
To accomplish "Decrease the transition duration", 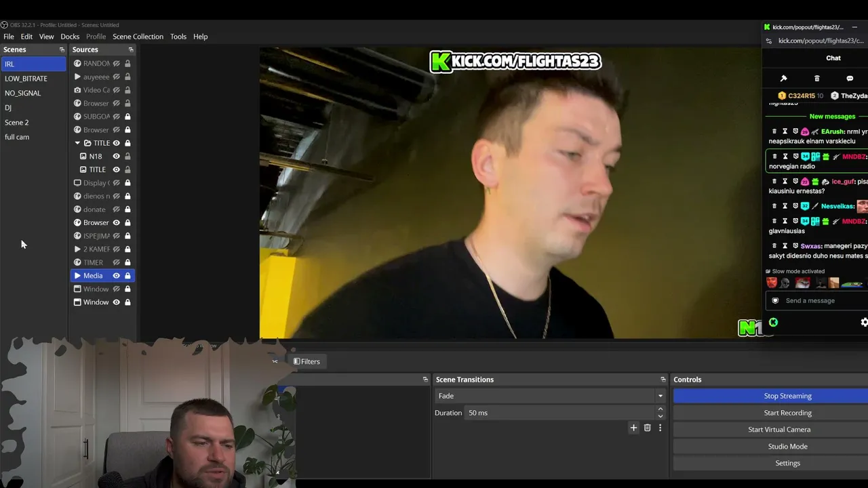I will [x=660, y=416].
